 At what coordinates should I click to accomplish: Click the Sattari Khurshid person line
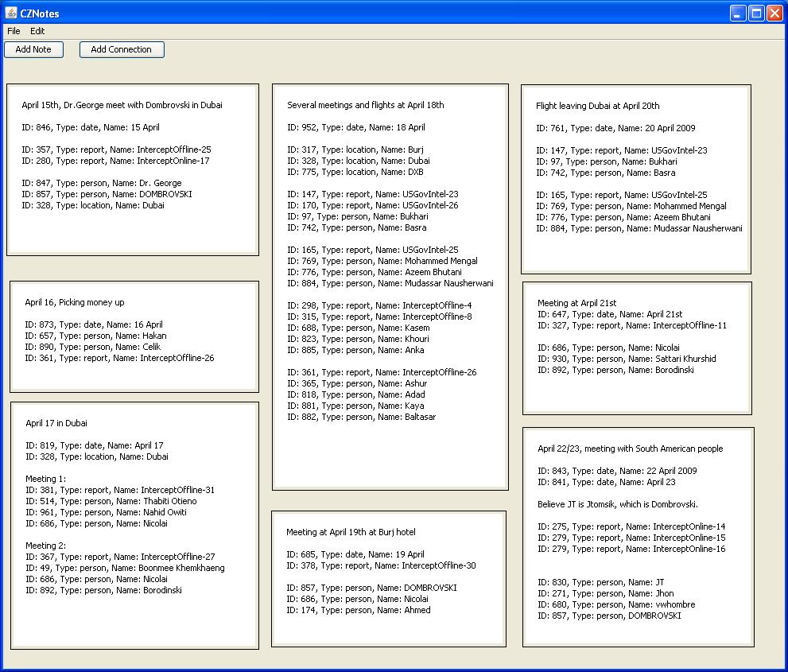click(x=627, y=359)
